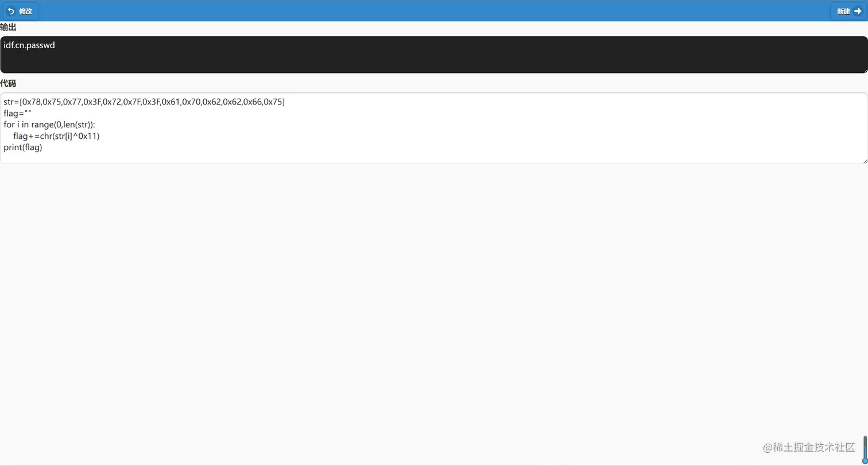Image resolution: width=868 pixels, height=466 pixels.
Task: Click the 代码 label
Action: tap(8, 84)
